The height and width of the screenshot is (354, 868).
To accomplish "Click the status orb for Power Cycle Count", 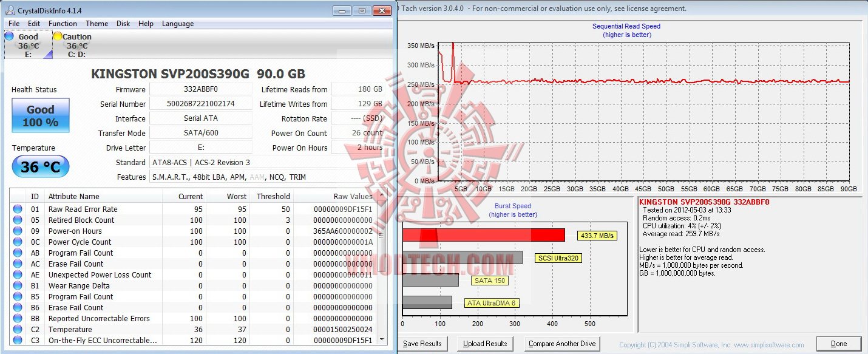I will 18,242.
